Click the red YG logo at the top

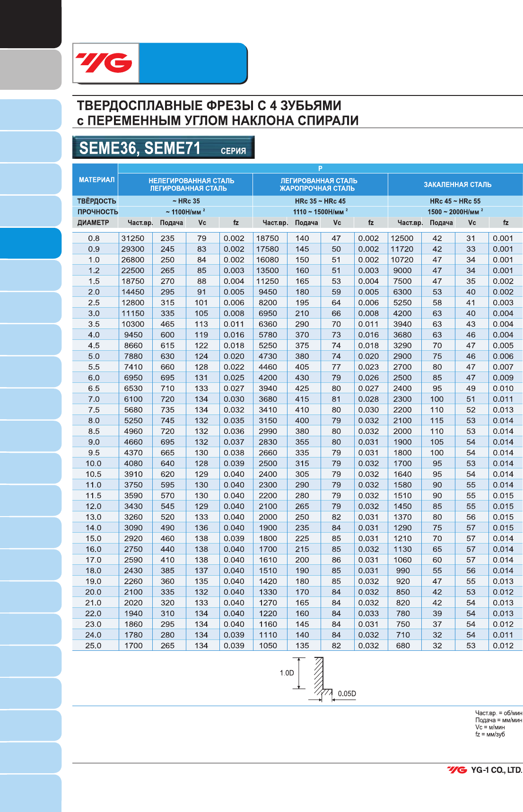click(105, 63)
